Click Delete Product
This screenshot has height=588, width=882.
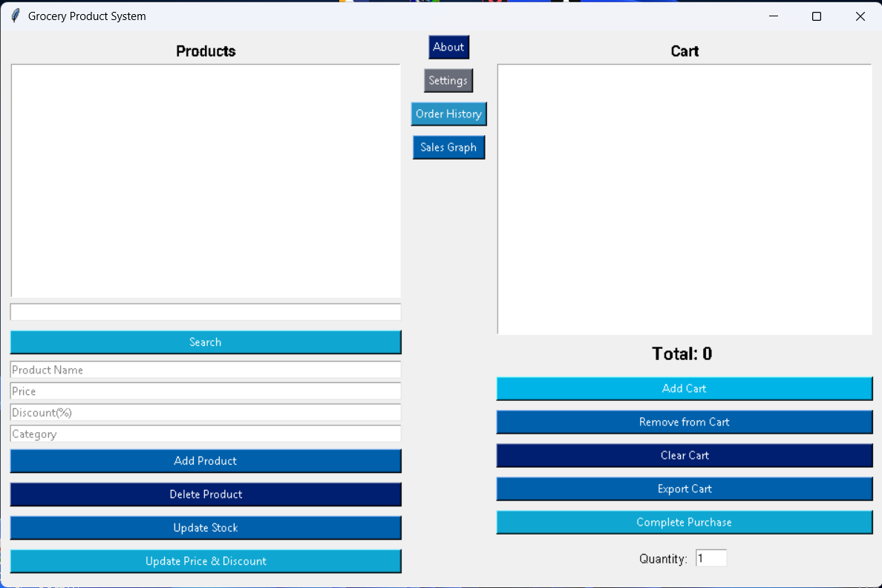[x=205, y=494]
